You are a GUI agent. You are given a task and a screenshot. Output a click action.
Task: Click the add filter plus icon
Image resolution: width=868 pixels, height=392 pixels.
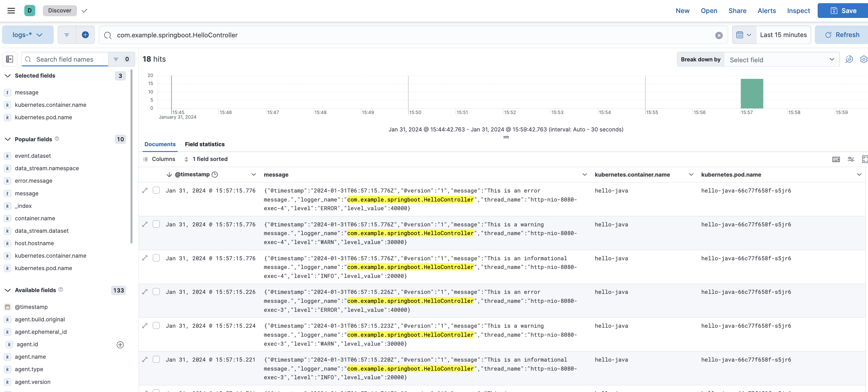85,35
